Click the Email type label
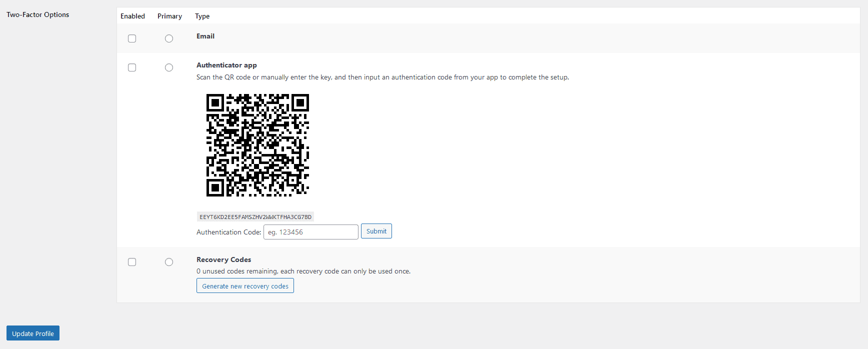This screenshot has width=868, height=349. 205,36
